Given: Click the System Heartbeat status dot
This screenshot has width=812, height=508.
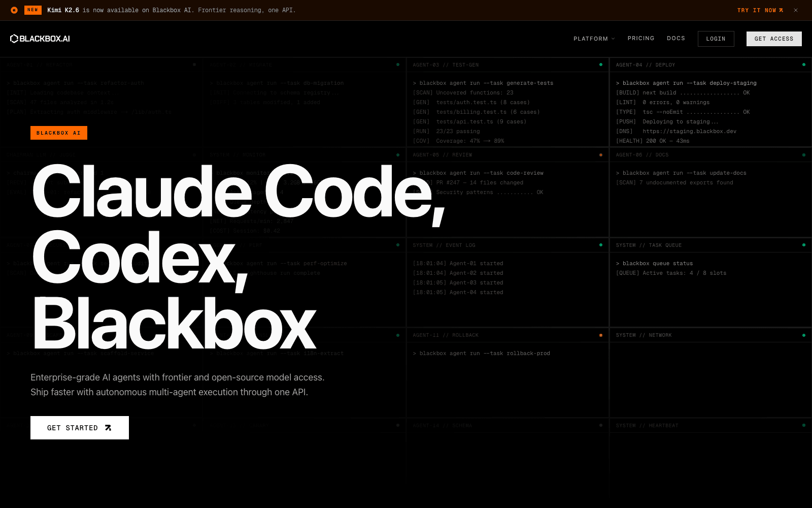Looking at the screenshot, I should tap(804, 425).
